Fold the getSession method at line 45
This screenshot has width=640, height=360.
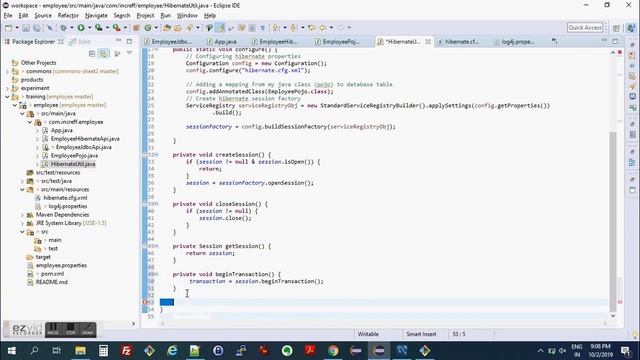coord(157,246)
